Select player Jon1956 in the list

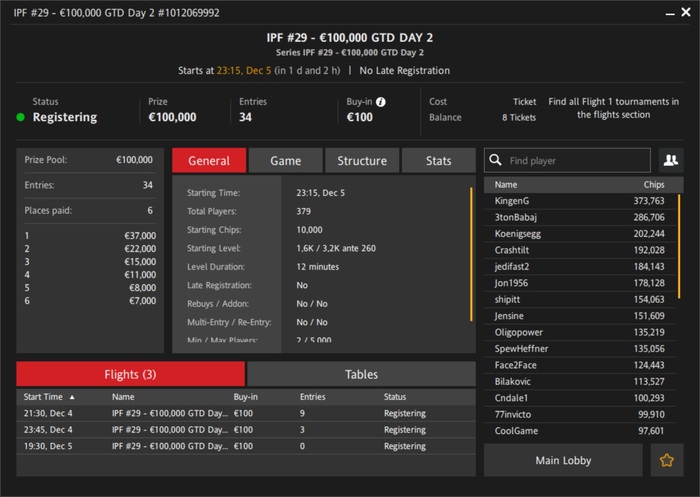580,283
